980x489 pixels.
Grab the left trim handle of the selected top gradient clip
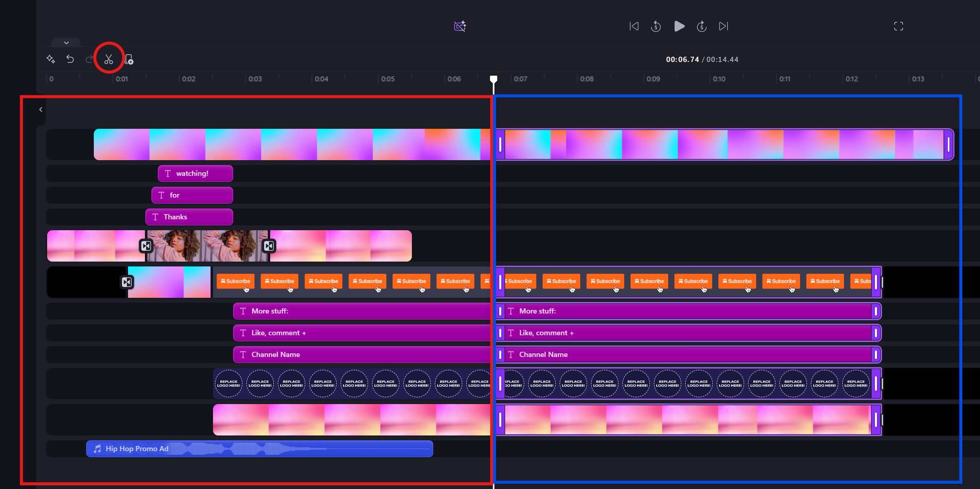(500, 144)
